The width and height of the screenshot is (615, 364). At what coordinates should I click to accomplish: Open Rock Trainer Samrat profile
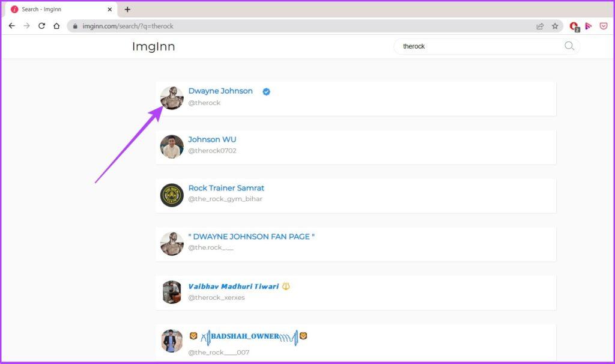[226, 188]
